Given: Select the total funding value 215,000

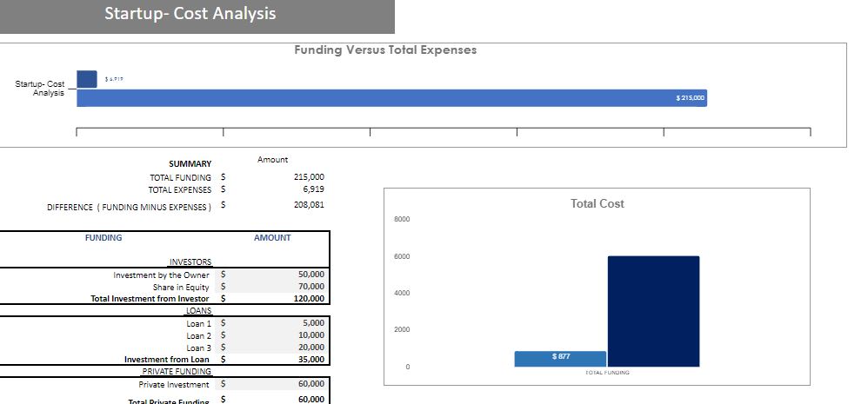Looking at the screenshot, I should point(309,177).
